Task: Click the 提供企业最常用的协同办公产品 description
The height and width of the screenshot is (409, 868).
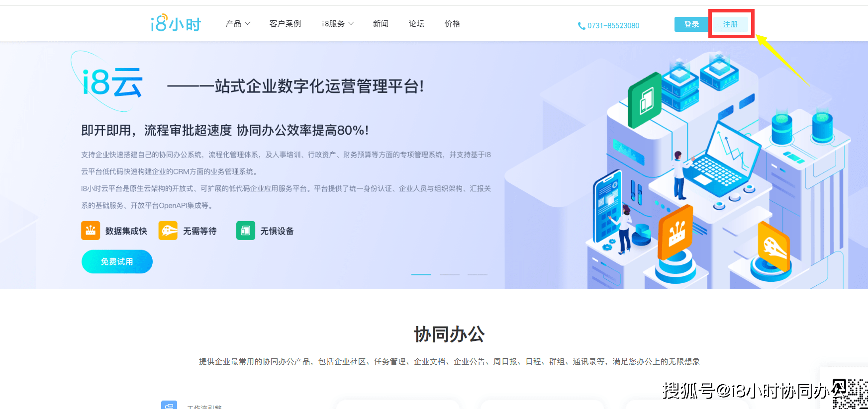Action: tap(449, 361)
